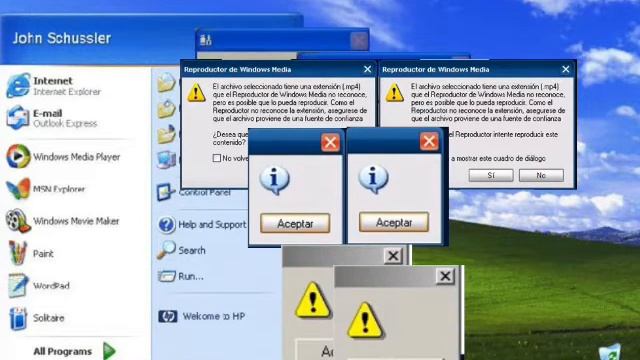Click the icon in the blurred blue title bar
This screenshot has height=360, width=640.
click(206, 40)
